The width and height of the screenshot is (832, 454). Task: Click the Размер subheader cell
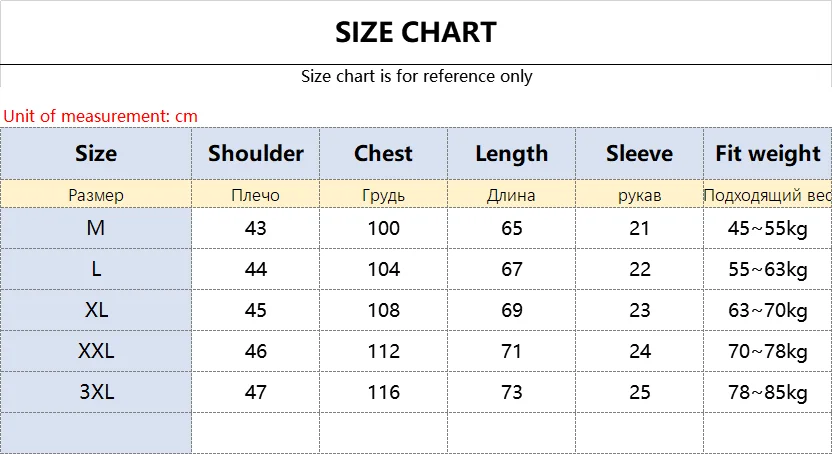coord(96,195)
